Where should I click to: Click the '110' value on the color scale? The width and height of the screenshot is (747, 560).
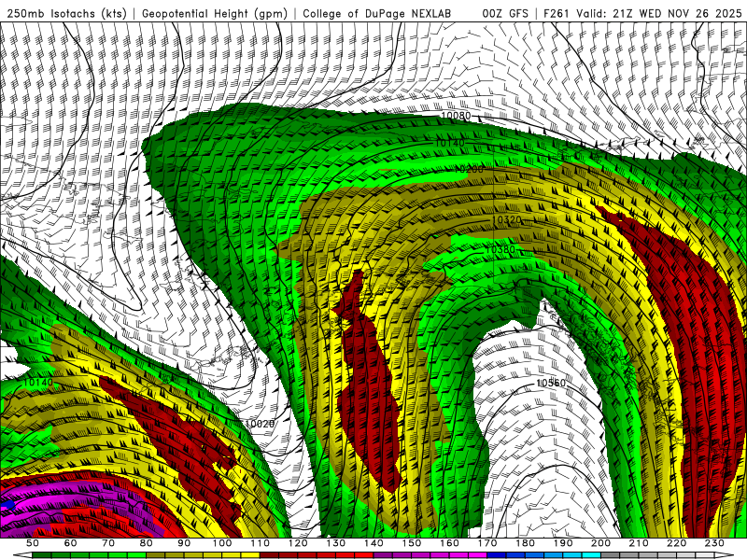point(261,543)
